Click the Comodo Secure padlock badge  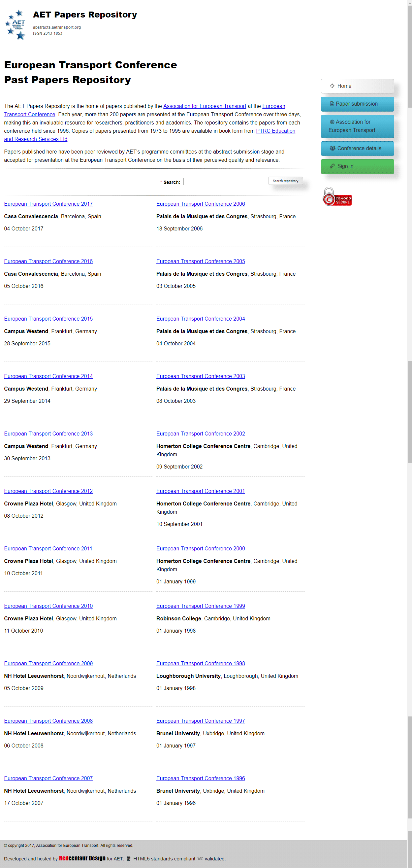(337, 197)
